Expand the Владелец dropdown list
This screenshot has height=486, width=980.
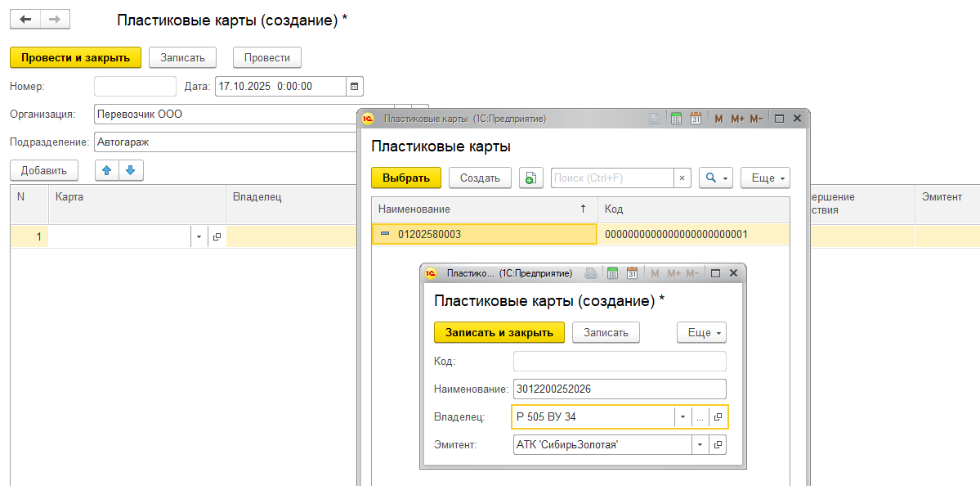682,417
